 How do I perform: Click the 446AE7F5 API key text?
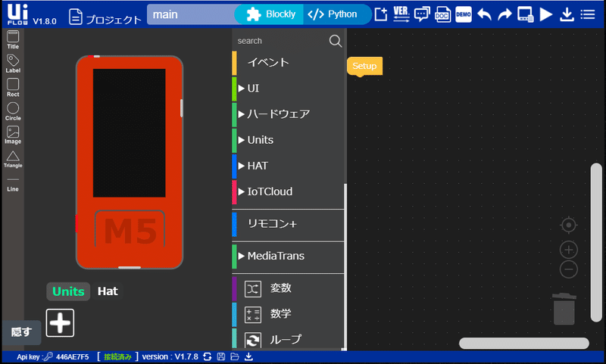[x=72, y=356]
